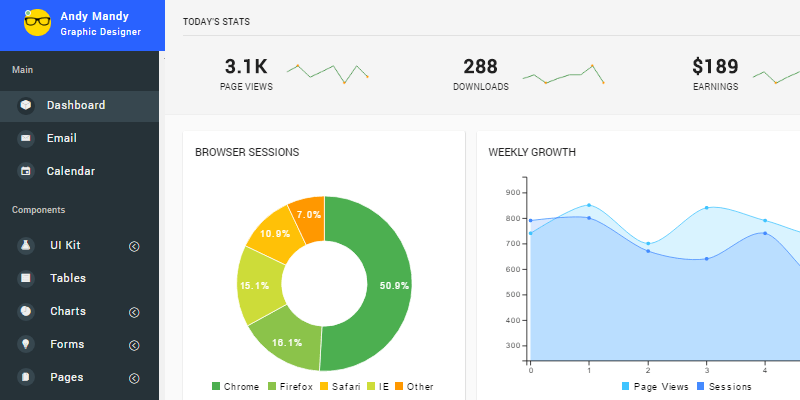Open the Tables menu item

pyautogui.click(x=68, y=278)
